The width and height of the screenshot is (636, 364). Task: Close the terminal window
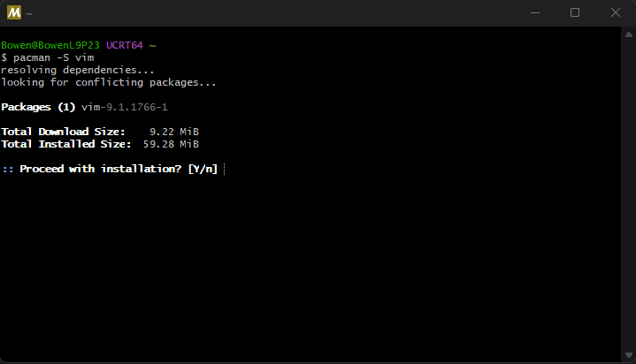616,13
